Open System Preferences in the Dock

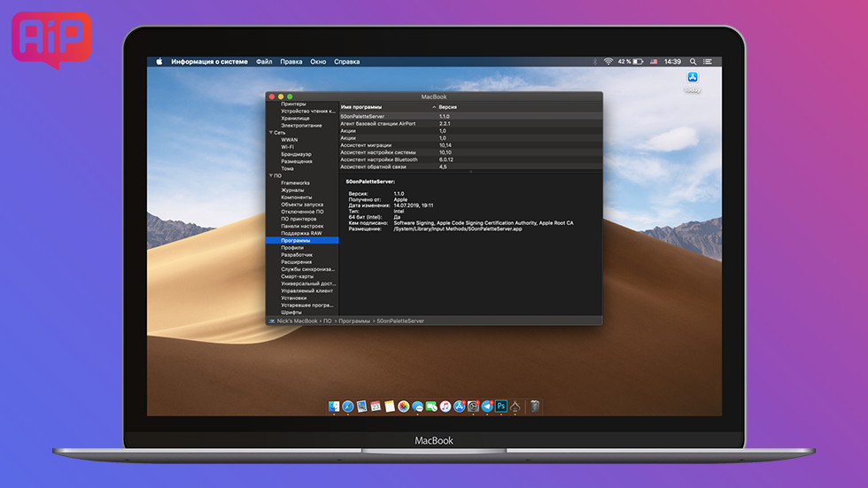(x=473, y=407)
